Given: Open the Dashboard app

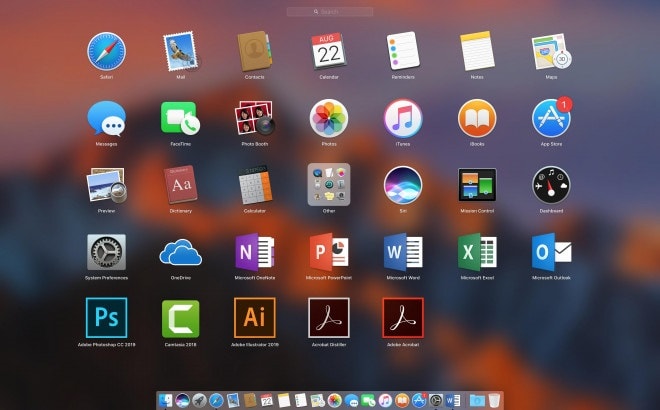Looking at the screenshot, I should 551,185.
